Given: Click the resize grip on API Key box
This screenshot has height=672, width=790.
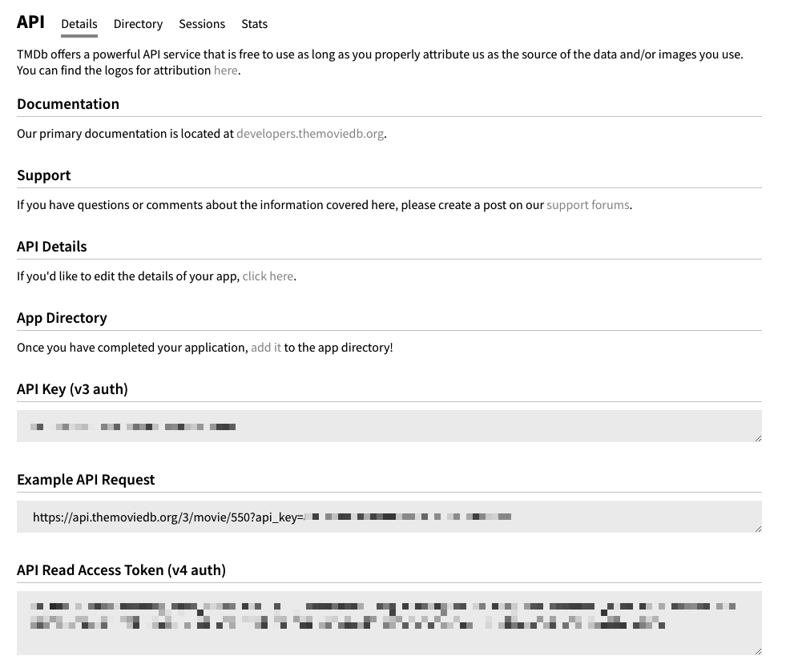Looking at the screenshot, I should point(756,437).
